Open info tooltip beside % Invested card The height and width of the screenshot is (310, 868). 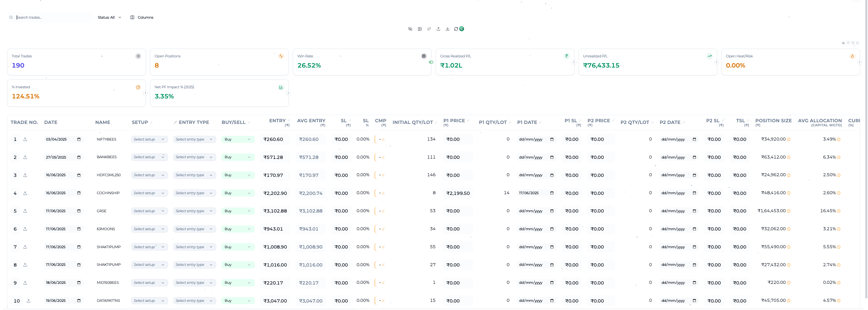(145, 93)
